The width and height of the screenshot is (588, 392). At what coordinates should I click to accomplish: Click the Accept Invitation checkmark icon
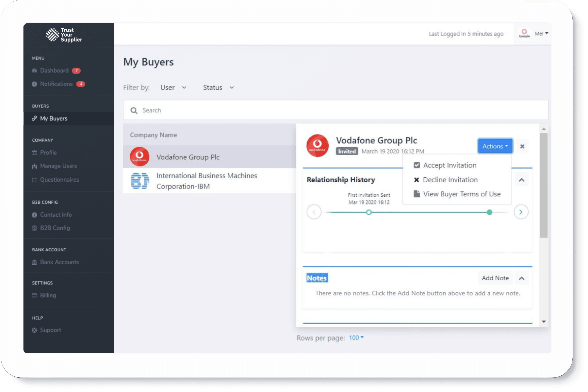(417, 165)
